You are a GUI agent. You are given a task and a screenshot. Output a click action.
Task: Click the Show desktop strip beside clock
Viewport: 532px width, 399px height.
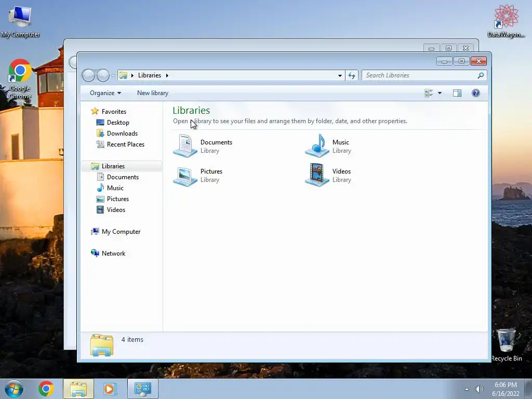point(528,389)
